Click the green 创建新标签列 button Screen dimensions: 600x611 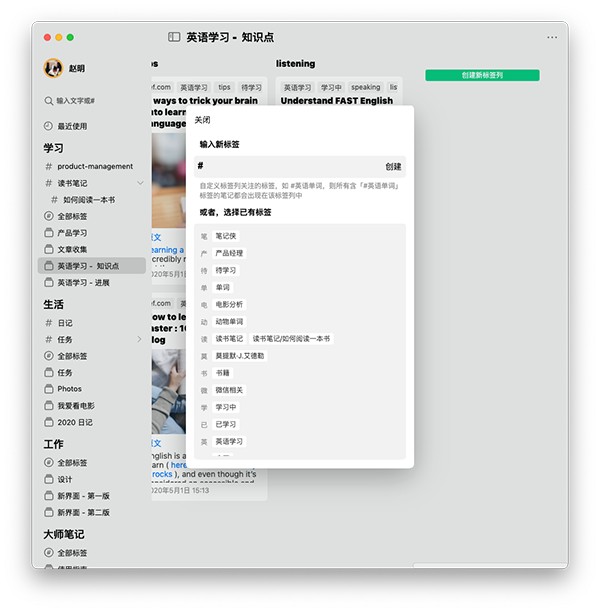pos(482,75)
